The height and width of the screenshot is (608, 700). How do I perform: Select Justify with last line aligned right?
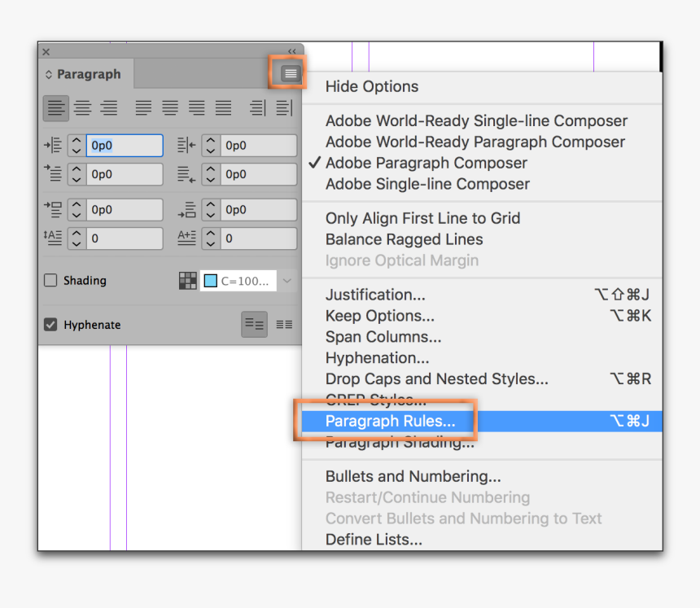tap(196, 108)
